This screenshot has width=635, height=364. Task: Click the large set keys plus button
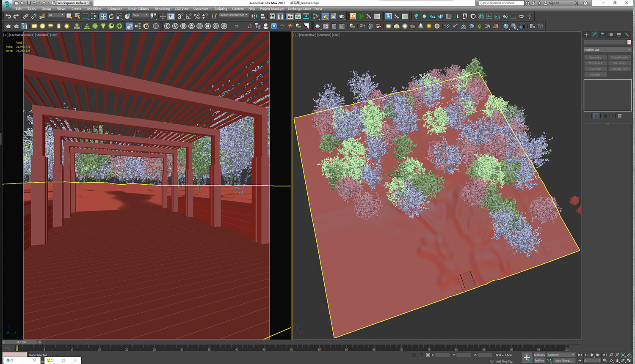tap(527, 358)
